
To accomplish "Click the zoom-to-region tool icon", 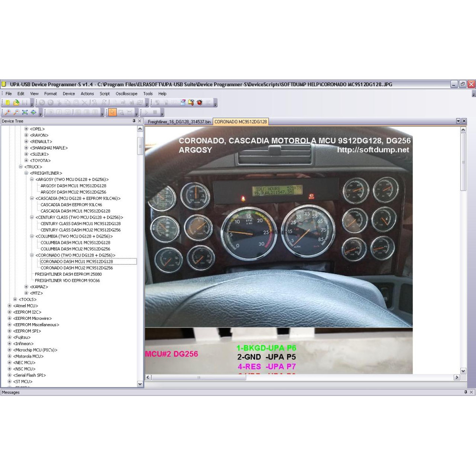I will click(121, 112).
